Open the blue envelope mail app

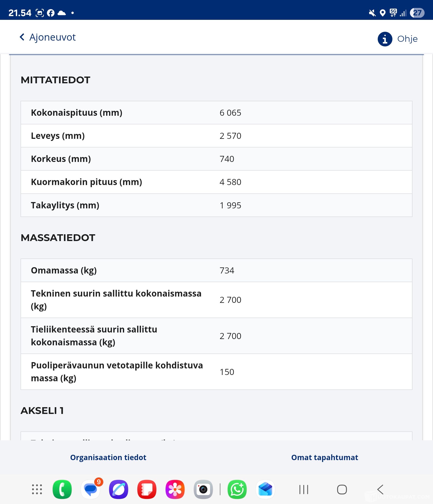point(265,489)
